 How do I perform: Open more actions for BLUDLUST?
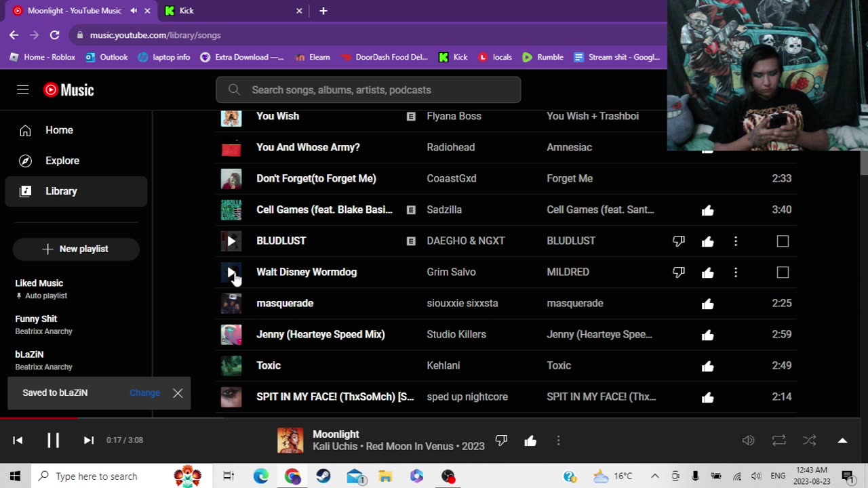click(736, 241)
